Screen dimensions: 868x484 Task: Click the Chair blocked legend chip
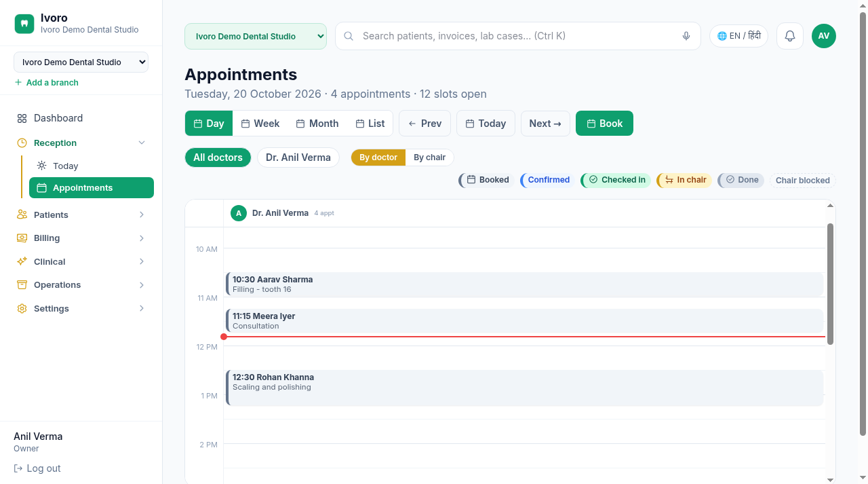coord(802,180)
